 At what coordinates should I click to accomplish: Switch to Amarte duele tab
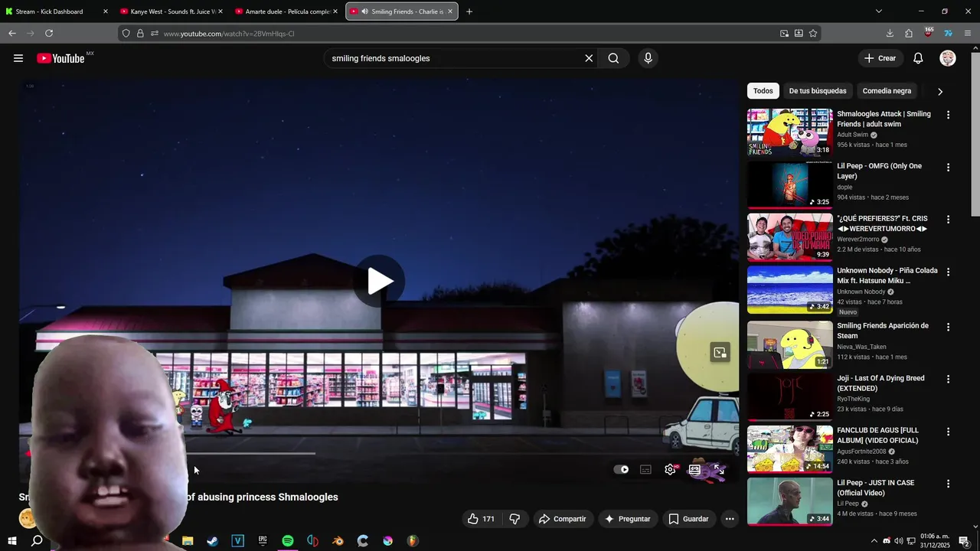tap(286, 11)
